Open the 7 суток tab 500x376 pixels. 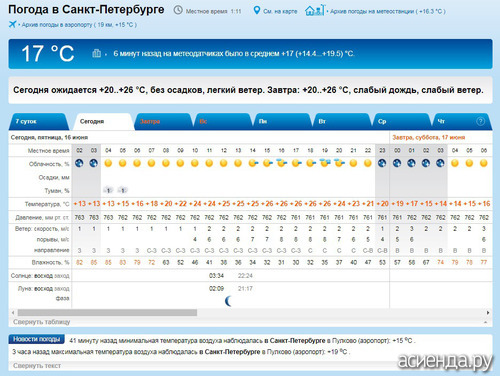(x=38, y=121)
